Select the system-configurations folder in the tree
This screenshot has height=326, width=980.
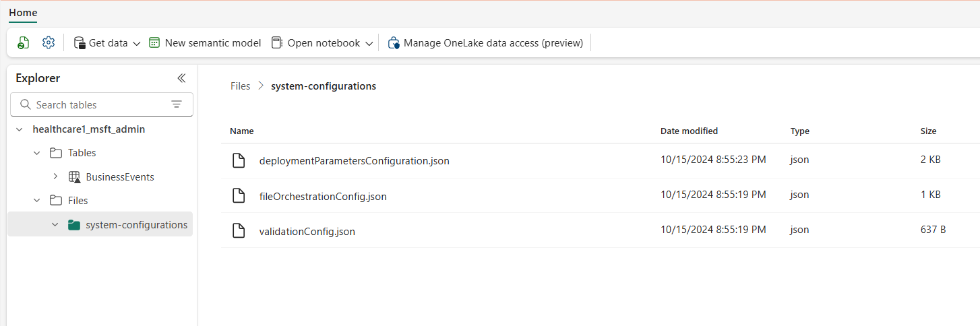click(136, 225)
